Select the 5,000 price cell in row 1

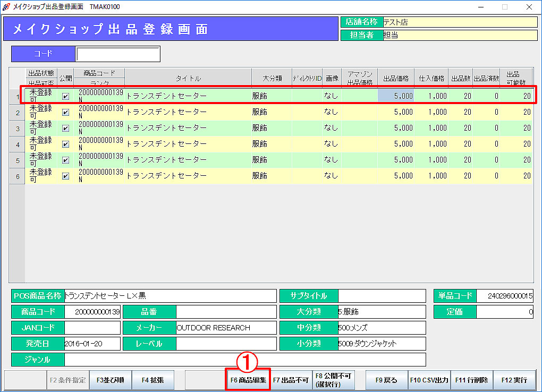click(x=396, y=96)
